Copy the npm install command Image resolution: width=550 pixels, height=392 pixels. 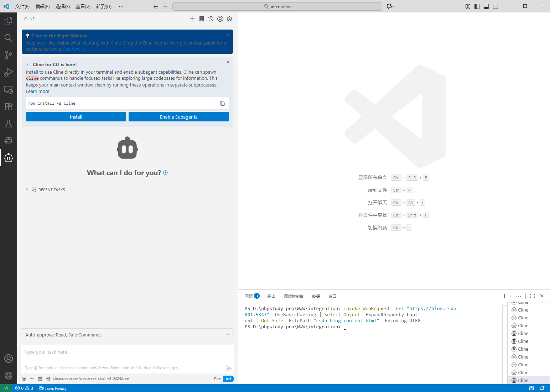pos(222,103)
